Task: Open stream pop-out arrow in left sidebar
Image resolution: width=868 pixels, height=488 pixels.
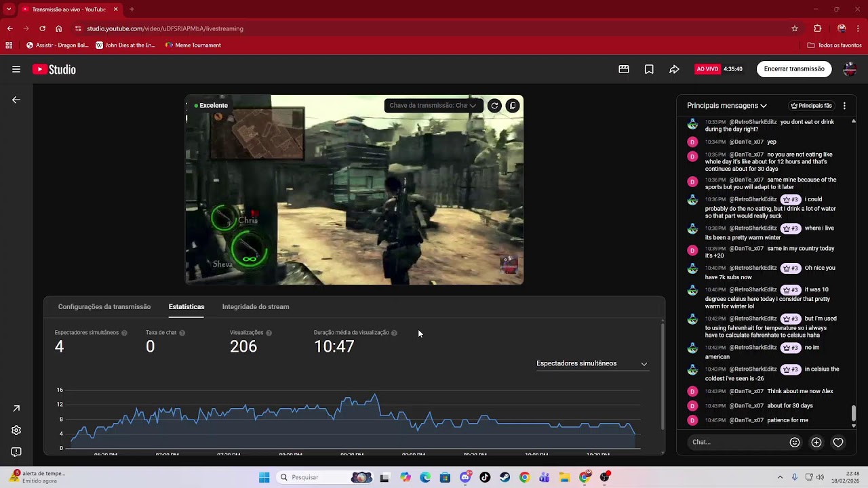Action: pos(16,408)
